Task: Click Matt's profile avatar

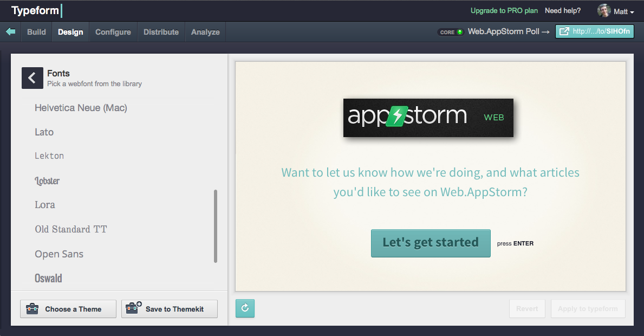Action: (604, 11)
